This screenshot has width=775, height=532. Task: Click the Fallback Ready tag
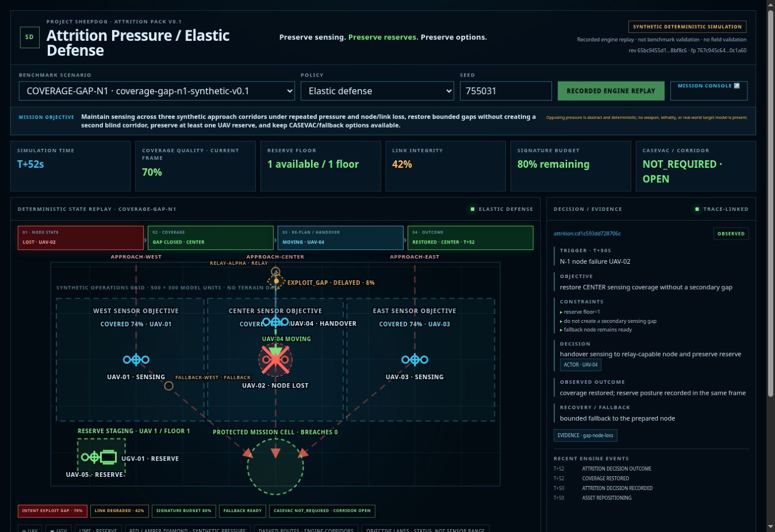click(x=243, y=511)
